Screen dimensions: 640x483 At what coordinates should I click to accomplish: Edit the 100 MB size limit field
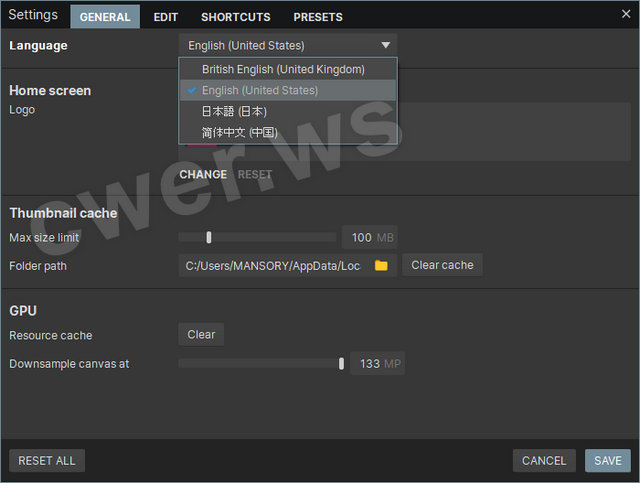point(369,237)
